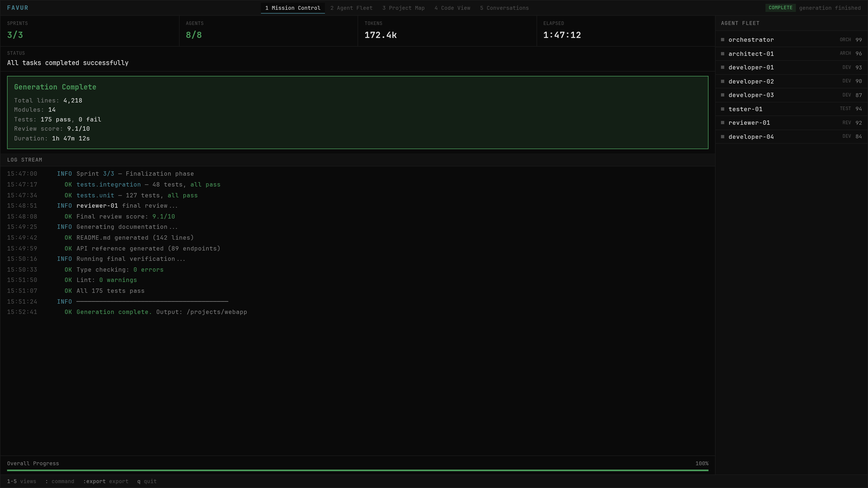
Task: Click the Overall Progress bar
Action: (x=357, y=470)
